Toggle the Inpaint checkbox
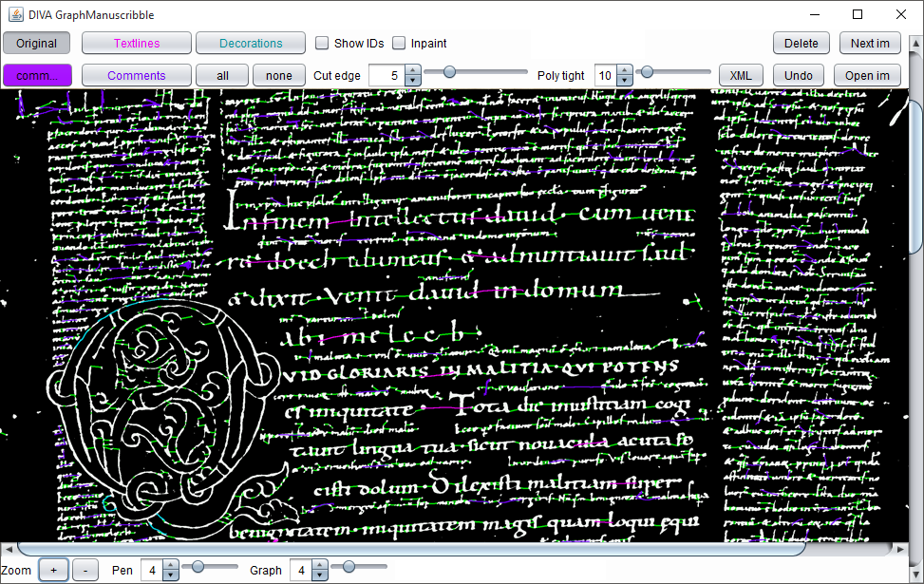 [399, 43]
